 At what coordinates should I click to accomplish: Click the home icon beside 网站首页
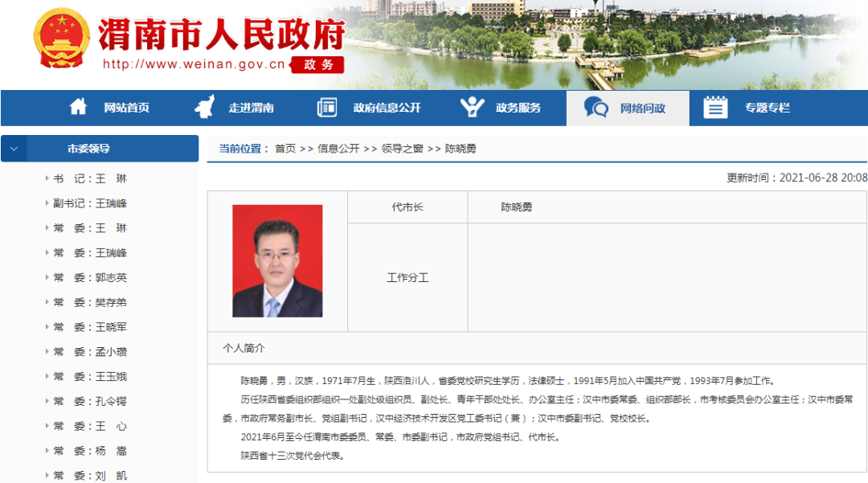coord(78,108)
